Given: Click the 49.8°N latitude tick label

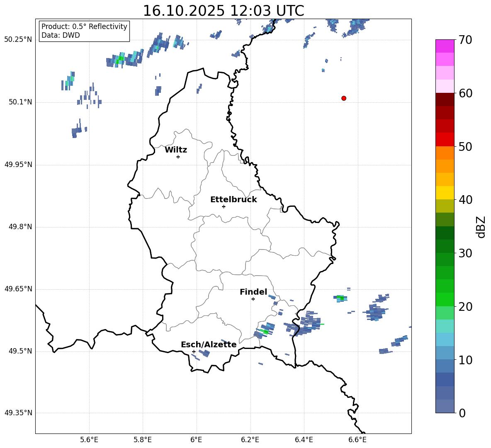Looking at the screenshot, I should pyautogui.click(x=18, y=227).
